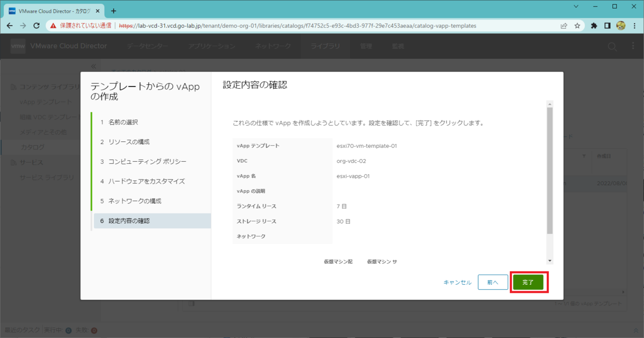Click the 作成日 column header
644x338 pixels.
point(604,156)
